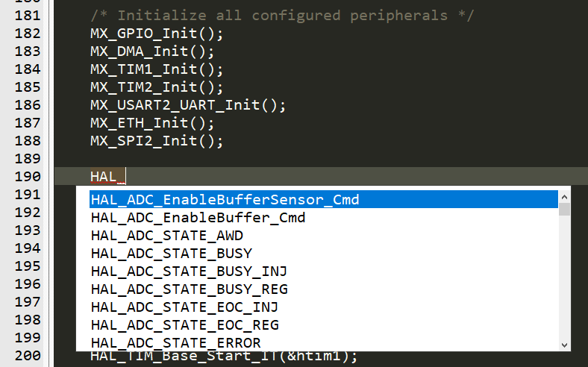This screenshot has width=588, height=367.
Task: Click autocomplete list scroll down arrow
Action: click(564, 345)
